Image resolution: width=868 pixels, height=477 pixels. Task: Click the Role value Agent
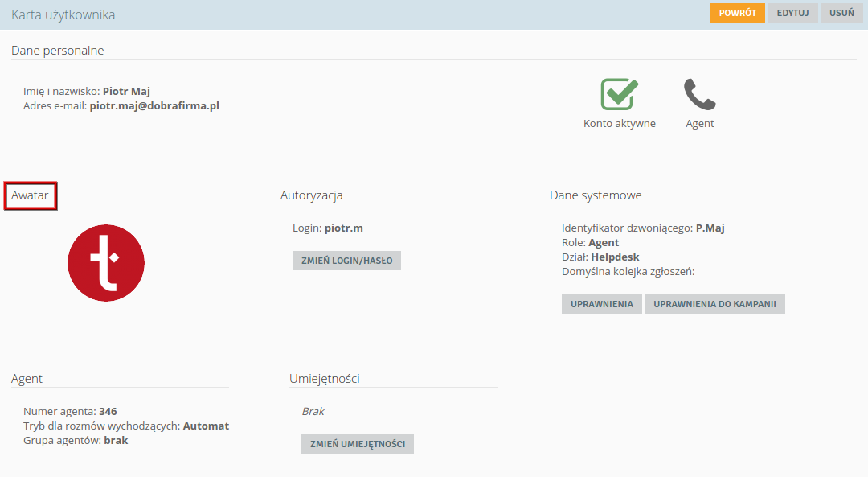[604, 243]
